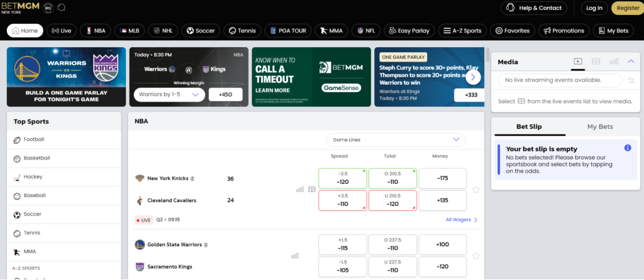Open Soccer from top navigation
644x280 pixels.
(x=201, y=31)
